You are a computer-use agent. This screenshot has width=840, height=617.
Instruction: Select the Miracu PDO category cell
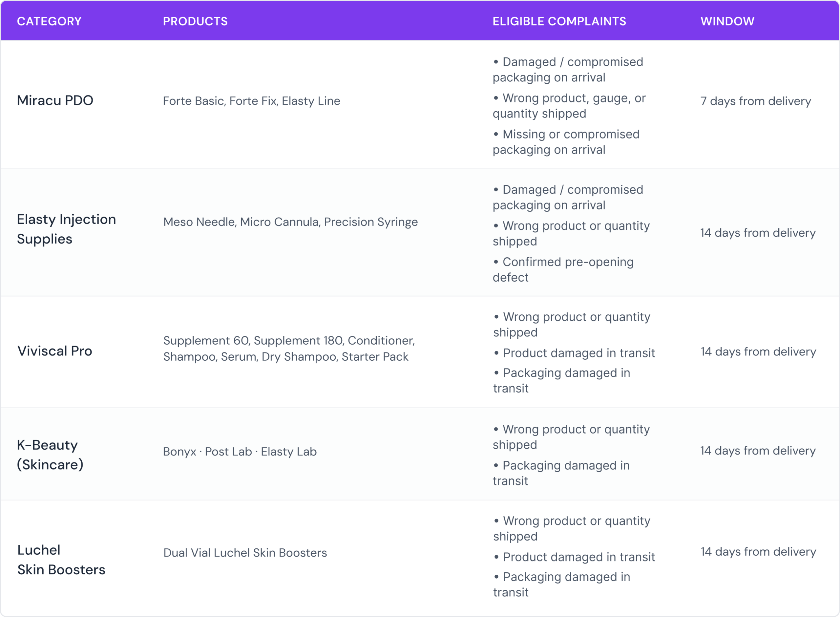55,100
